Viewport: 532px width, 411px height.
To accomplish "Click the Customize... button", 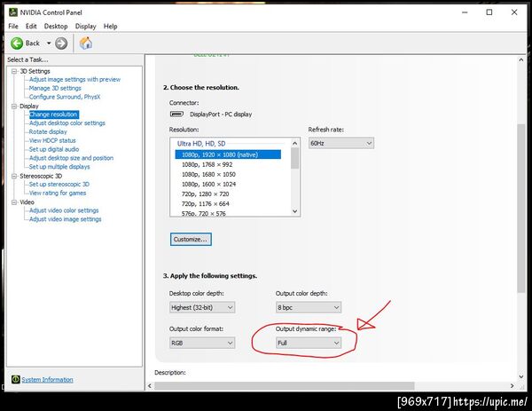I will [x=191, y=240].
